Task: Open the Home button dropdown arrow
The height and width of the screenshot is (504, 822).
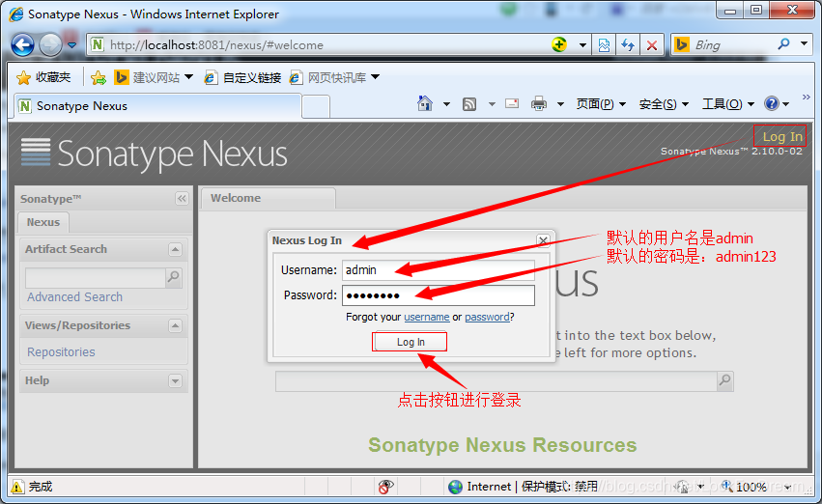Action: (x=446, y=104)
